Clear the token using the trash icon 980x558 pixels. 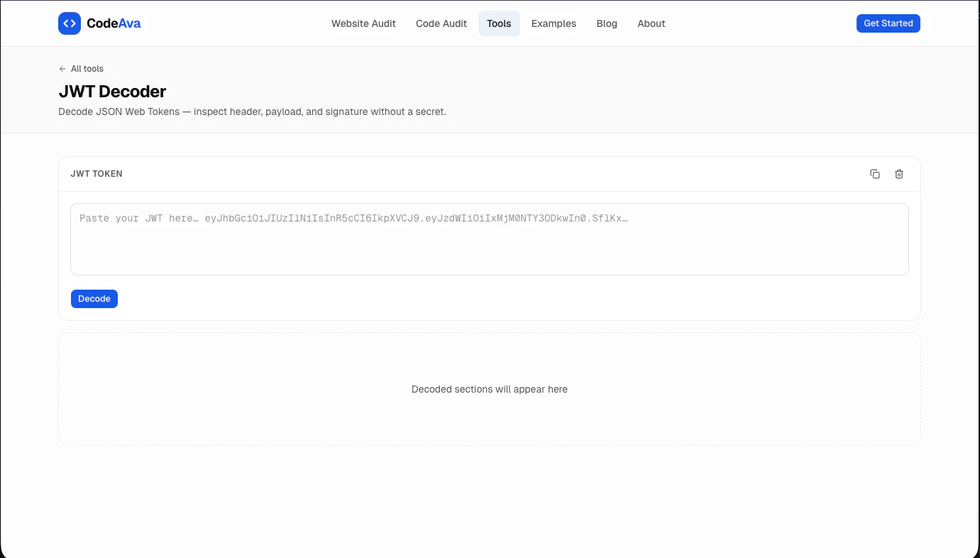pos(899,173)
